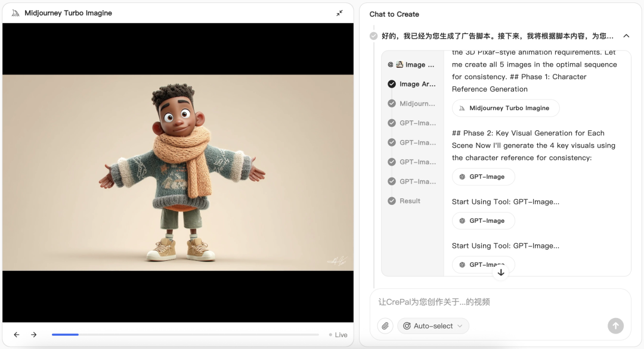The height and width of the screenshot is (349, 644).
Task: Click the Midjourney sailboat icon in the header
Action: click(x=16, y=13)
